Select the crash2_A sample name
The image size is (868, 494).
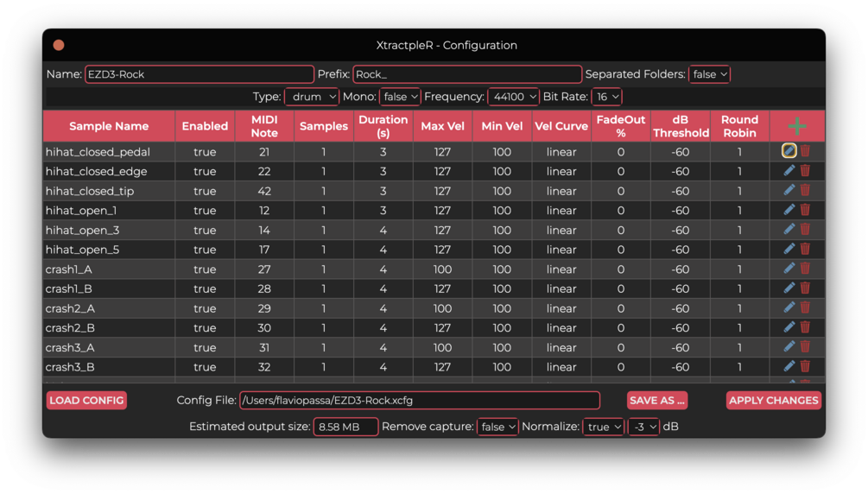pyautogui.click(x=70, y=308)
